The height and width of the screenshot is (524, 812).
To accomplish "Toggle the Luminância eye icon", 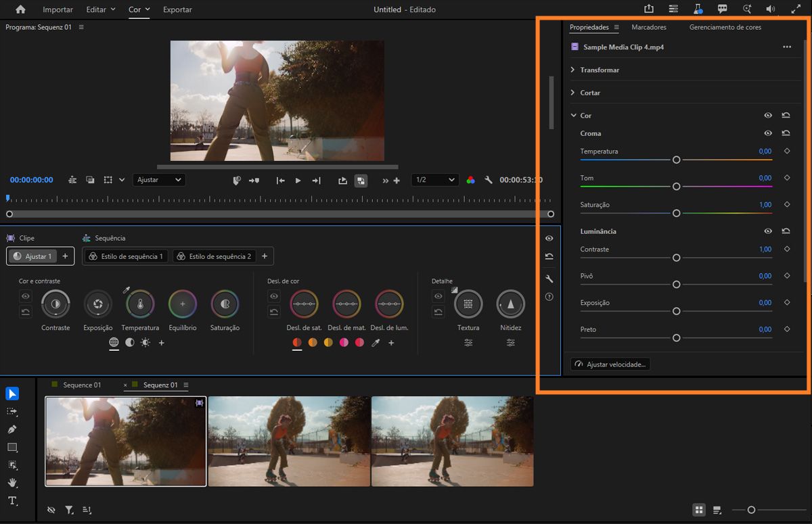I will tap(768, 231).
